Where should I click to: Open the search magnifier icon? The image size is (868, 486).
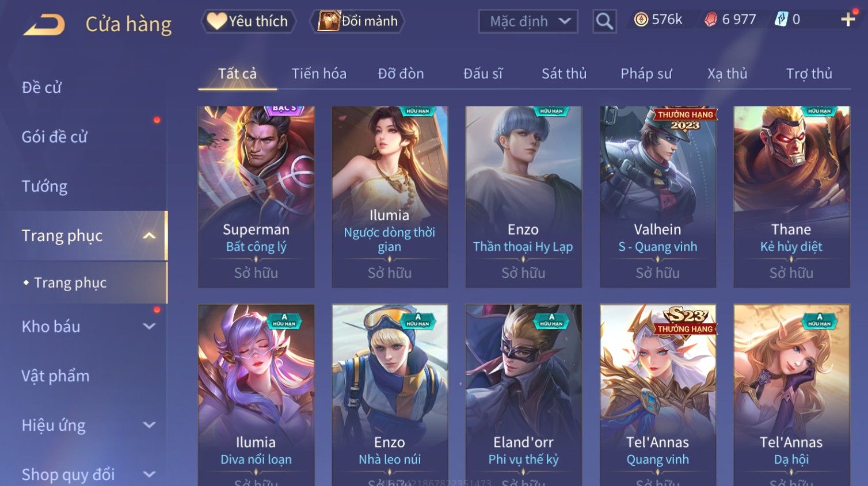pyautogui.click(x=604, y=21)
